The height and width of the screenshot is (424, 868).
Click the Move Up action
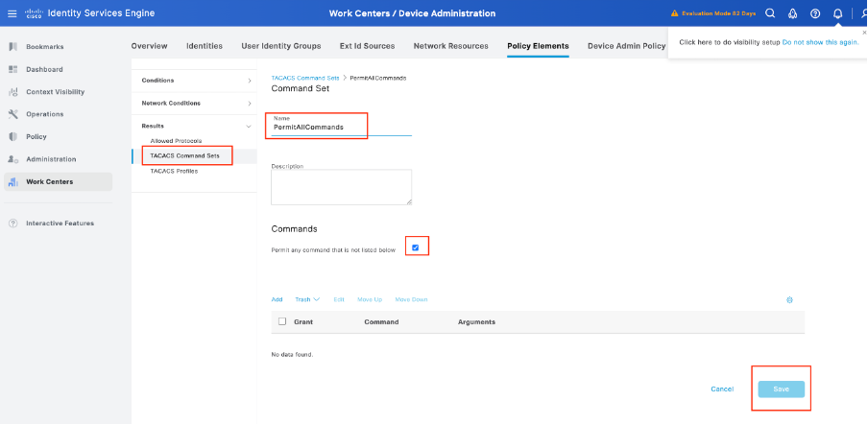pos(370,299)
